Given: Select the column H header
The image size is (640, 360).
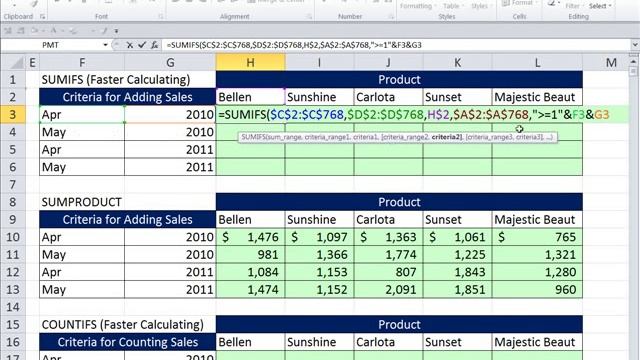Looking at the screenshot, I should [250, 62].
